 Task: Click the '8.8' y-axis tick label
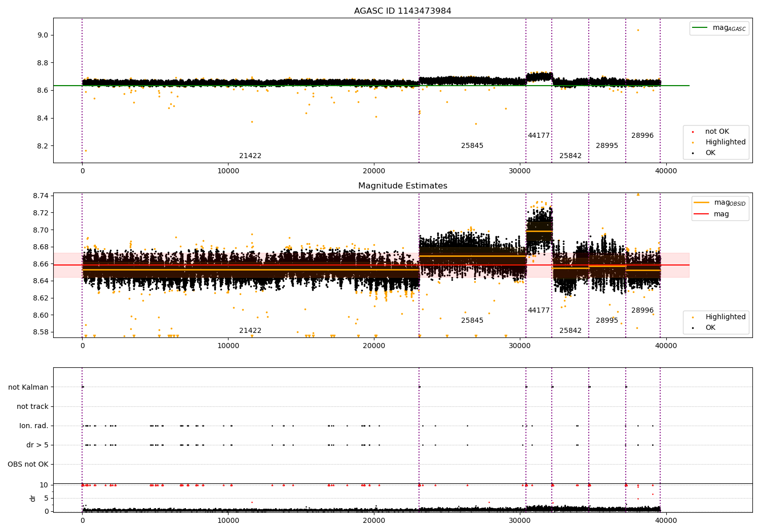43,63
